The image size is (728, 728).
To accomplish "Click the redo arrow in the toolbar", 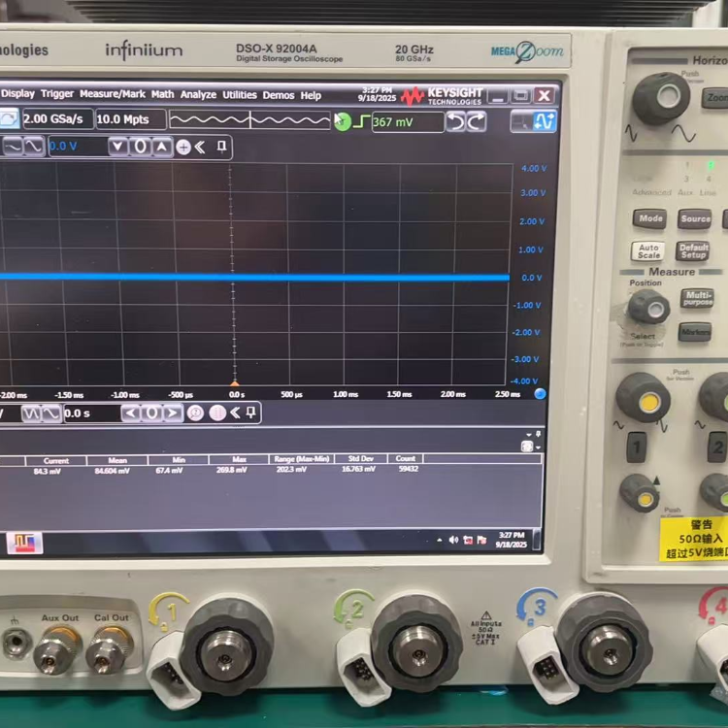I will (477, 122).
